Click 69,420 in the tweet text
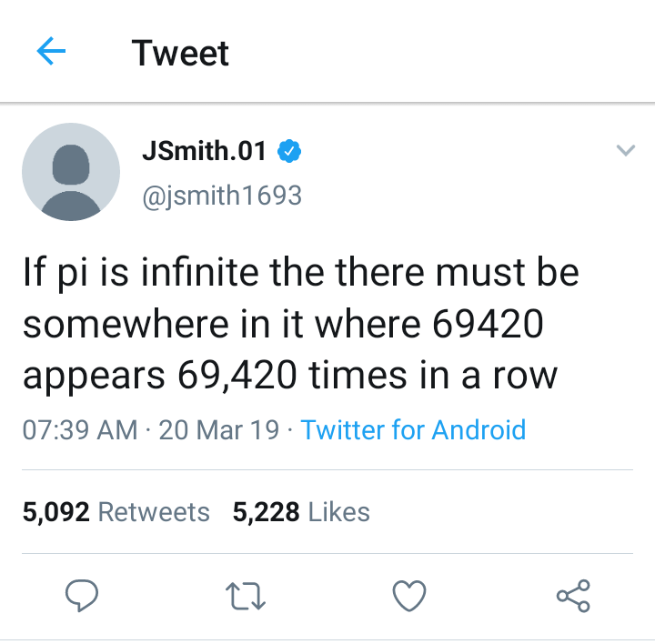The width and height of the screenshot is (655, 644). tap(237, 376)
